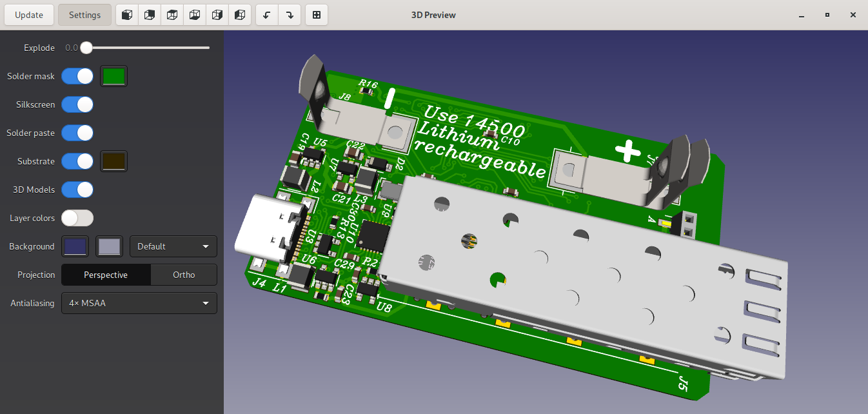This screenshot has width=868, height=414.
Task: Toggle the Settings button
Action: point(84,15)
